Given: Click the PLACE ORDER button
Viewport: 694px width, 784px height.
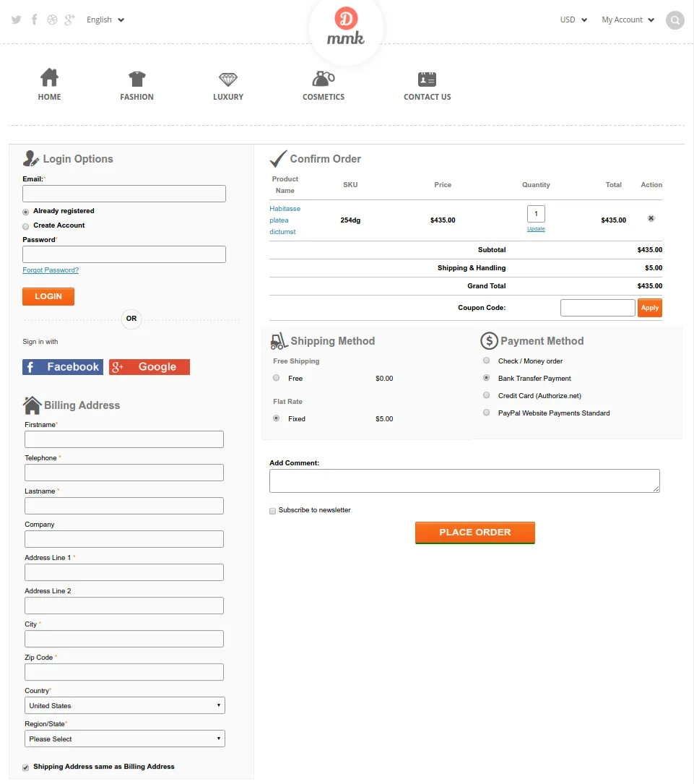Looking at the screenshot, I should click(475, 533).
